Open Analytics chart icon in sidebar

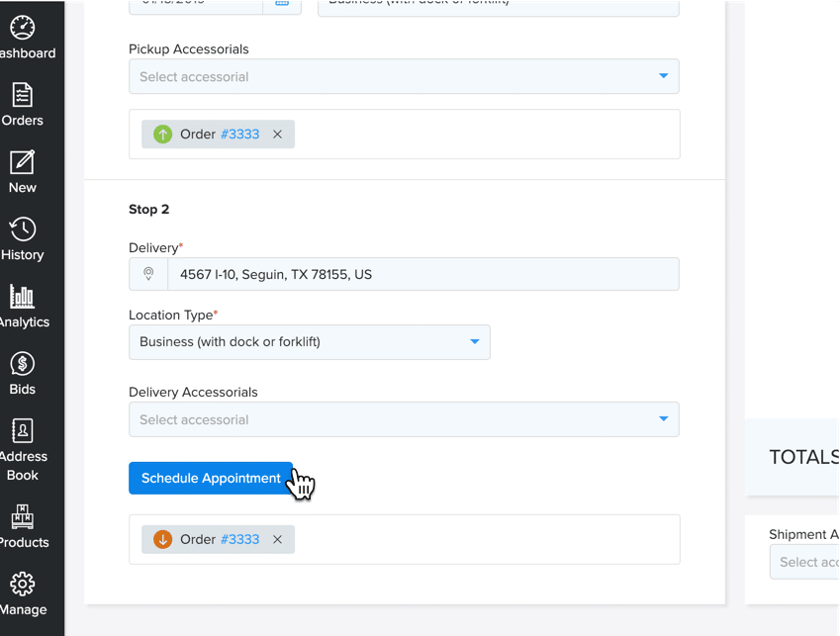click(x=23, y=297)
